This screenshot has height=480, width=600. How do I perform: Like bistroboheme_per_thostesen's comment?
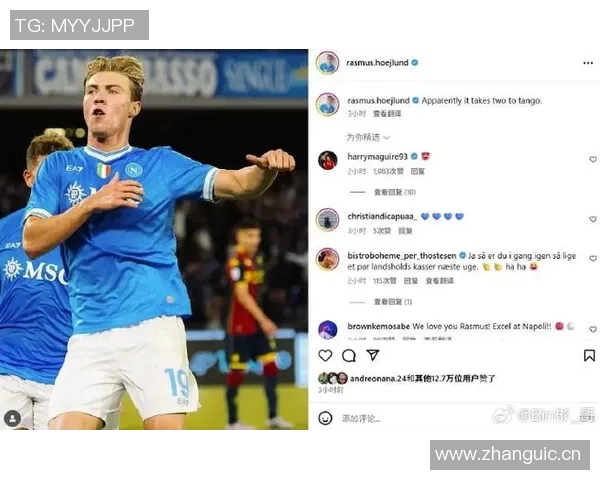pyautogui.click(x=593, y=258)
